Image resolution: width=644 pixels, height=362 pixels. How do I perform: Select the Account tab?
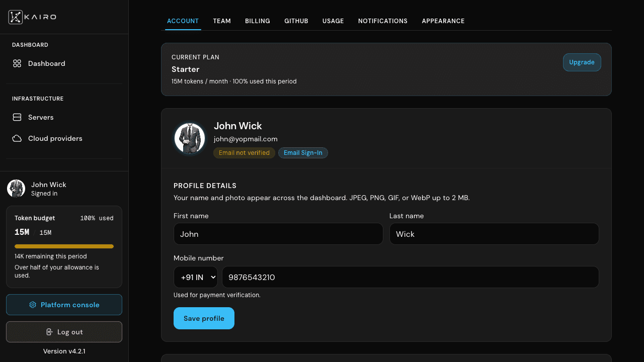[183, 21]
